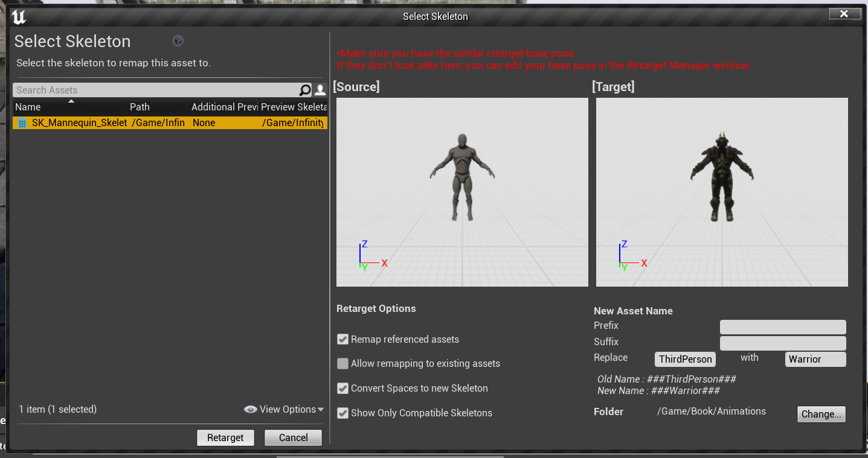Click the Source mannequin preview viewport
This screenshot has width=868, height=458.
(462, 192)
